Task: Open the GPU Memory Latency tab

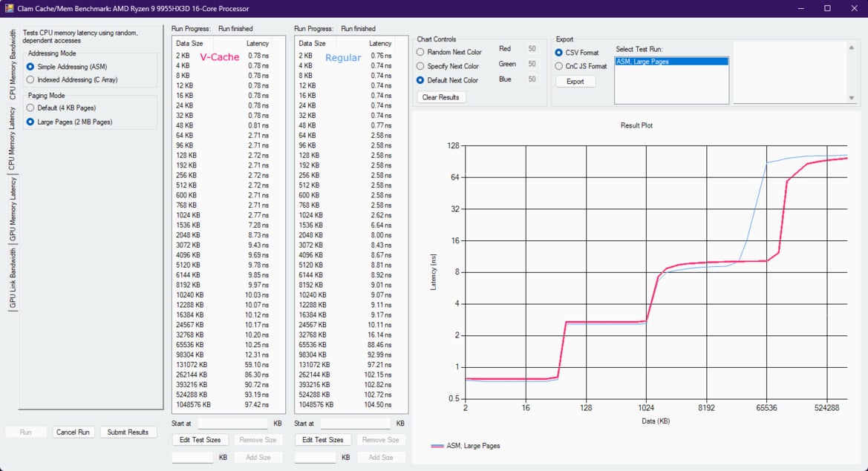Action: click(12, 210)
